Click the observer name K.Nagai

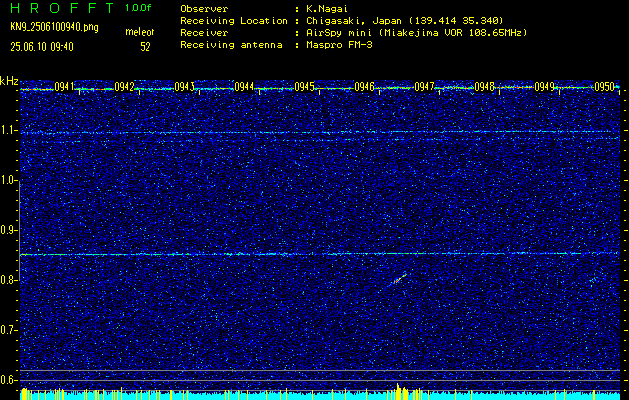[x=327, y=9]
